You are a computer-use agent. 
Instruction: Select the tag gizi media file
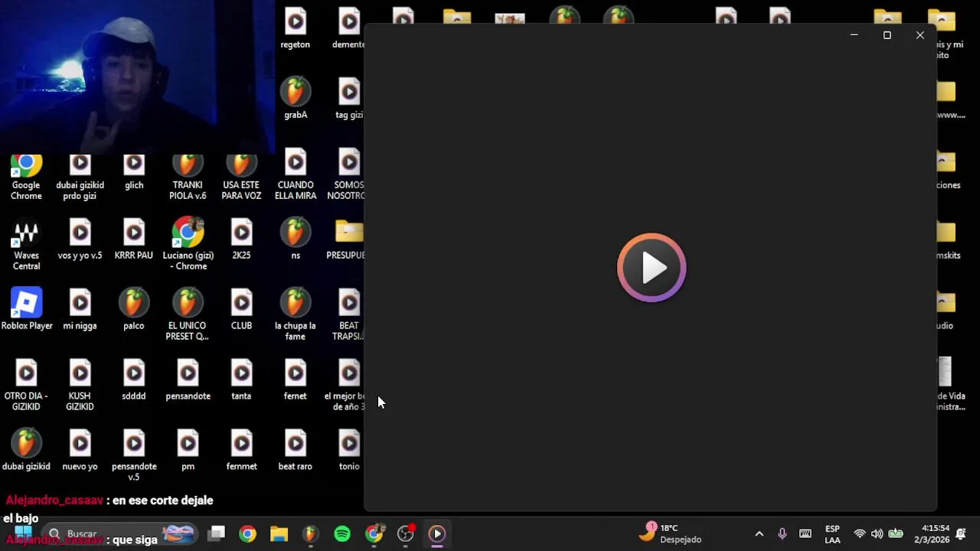pos(349,99)
